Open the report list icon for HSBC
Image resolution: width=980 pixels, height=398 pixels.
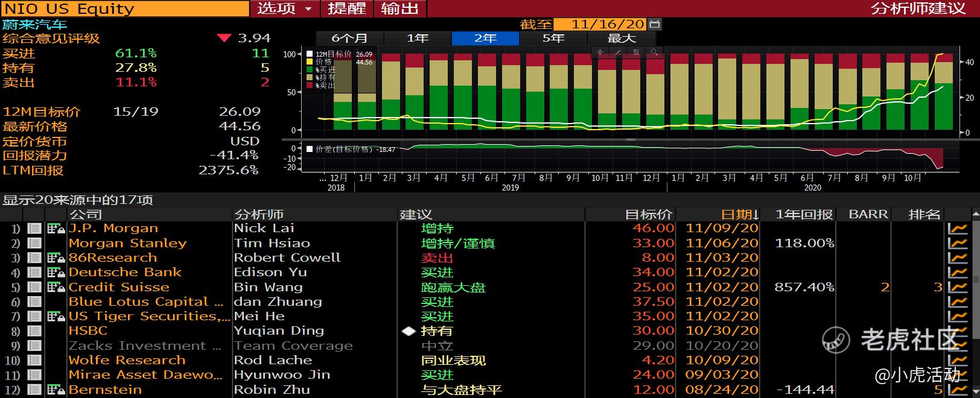point(34,331)
